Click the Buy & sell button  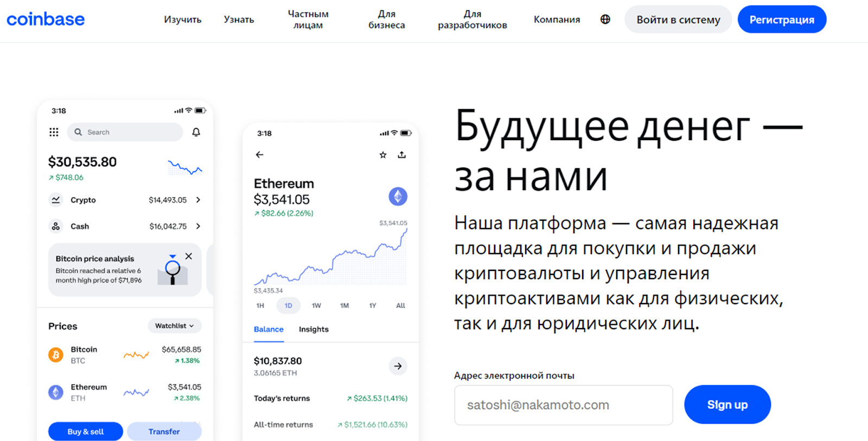pos(86,431)
